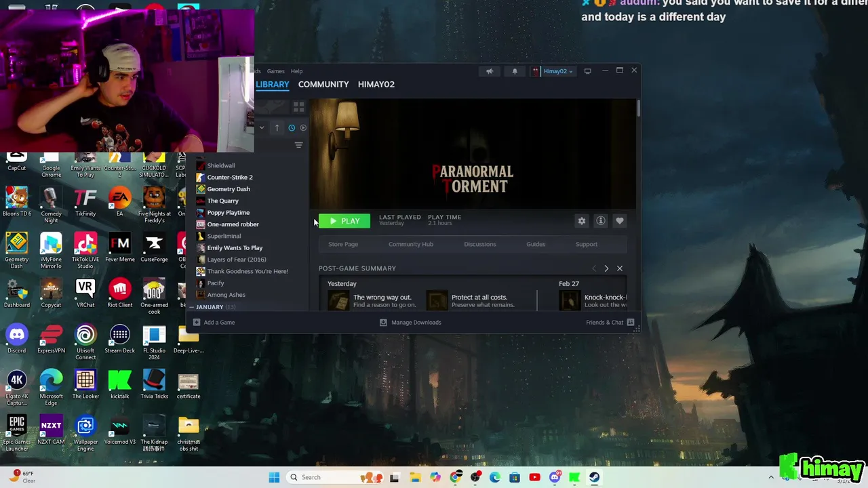The height and width of the screenshot is (488, 868).
Task: Select Layers of Fear (2016)
Action: pos(237,260)
